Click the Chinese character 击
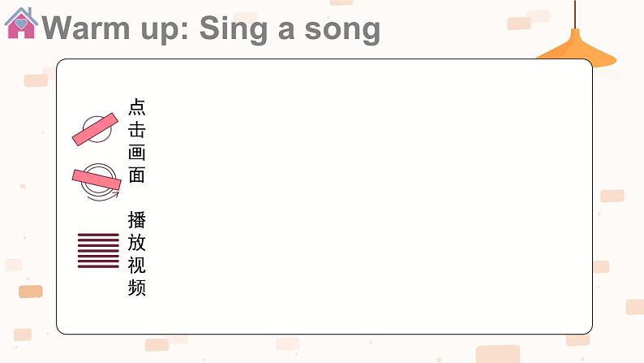 pos(137,129)
